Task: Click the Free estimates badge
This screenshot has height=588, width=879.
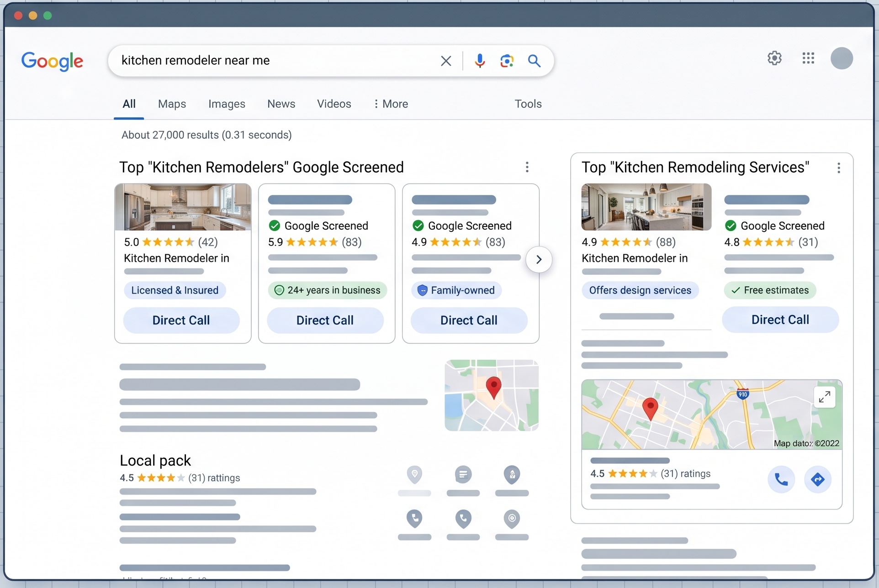Action: (770, 290)
